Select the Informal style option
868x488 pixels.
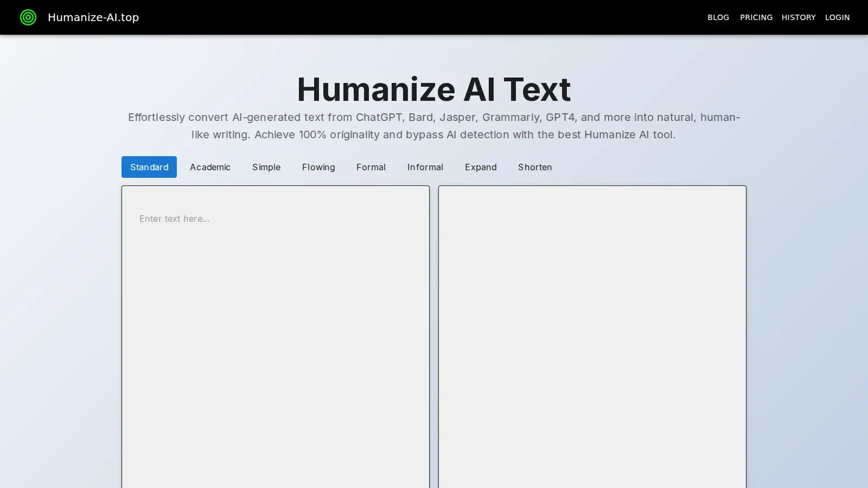[x=425, y=167]
